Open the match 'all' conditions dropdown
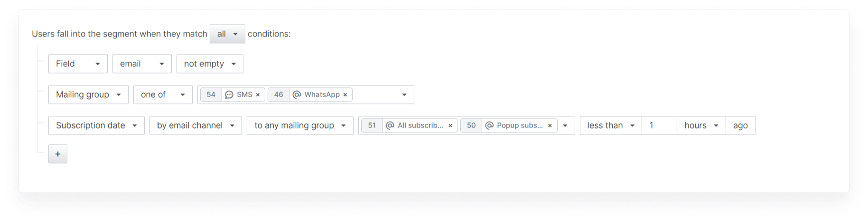Image resolution: width=868 pixels, height=221 pixels. (227, 34)
